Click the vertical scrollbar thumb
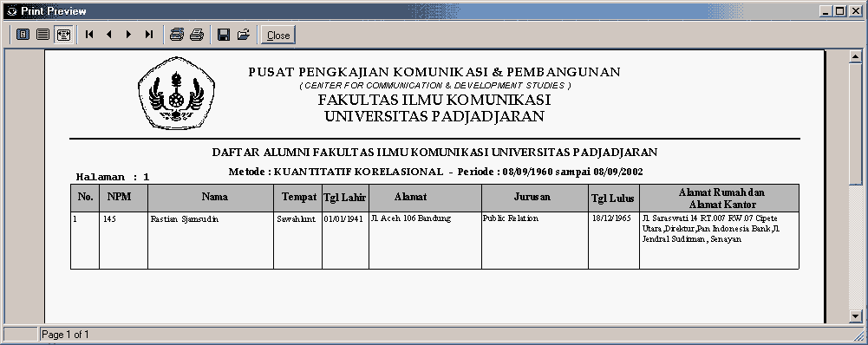The image size is (868, 345). (855, 123)
